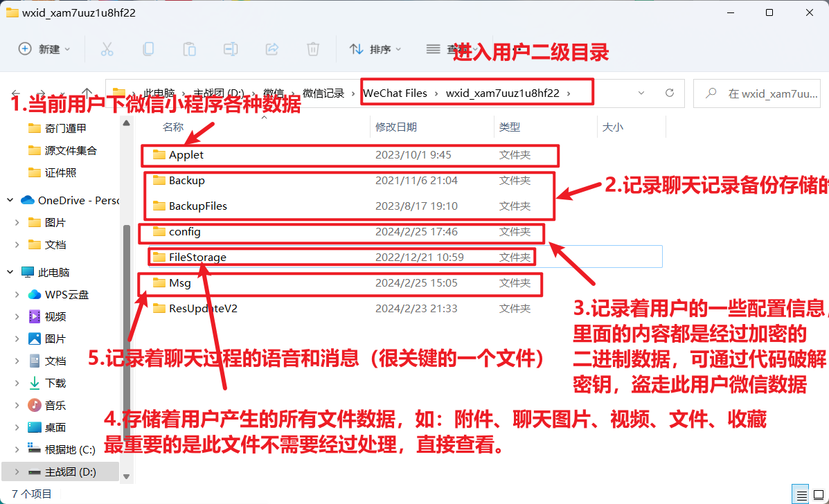Click the Copy icon in toolbar
Image resolution: width=829 pixels, height=504 pixels.
148,49
